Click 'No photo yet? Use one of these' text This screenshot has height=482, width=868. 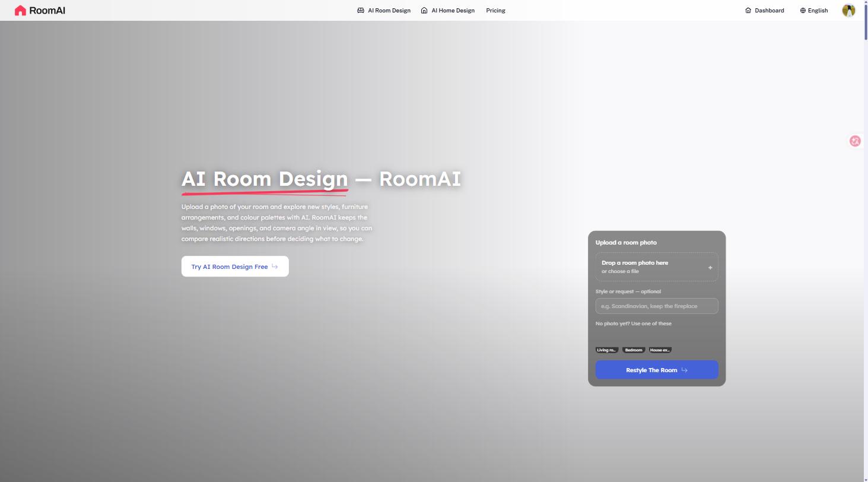(x=634, y=324)
